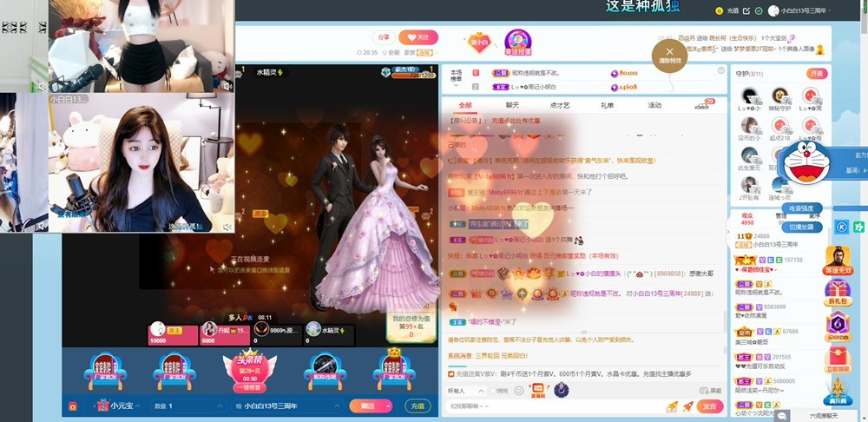
Task: Select the 观众 audience tab
Action: point(747,216)
